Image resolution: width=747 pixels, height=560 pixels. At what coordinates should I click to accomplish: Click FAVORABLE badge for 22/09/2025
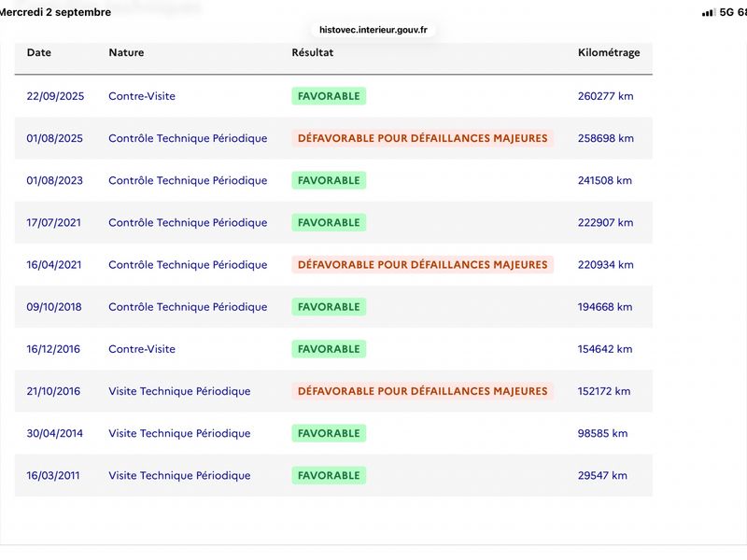pyautogui.click(x=329, y=96)
